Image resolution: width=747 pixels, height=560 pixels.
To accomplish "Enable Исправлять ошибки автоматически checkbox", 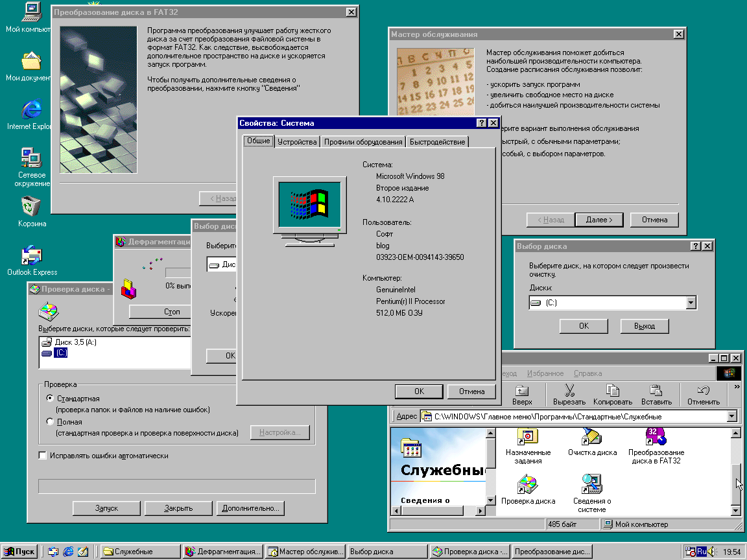I will click(42, 455).
